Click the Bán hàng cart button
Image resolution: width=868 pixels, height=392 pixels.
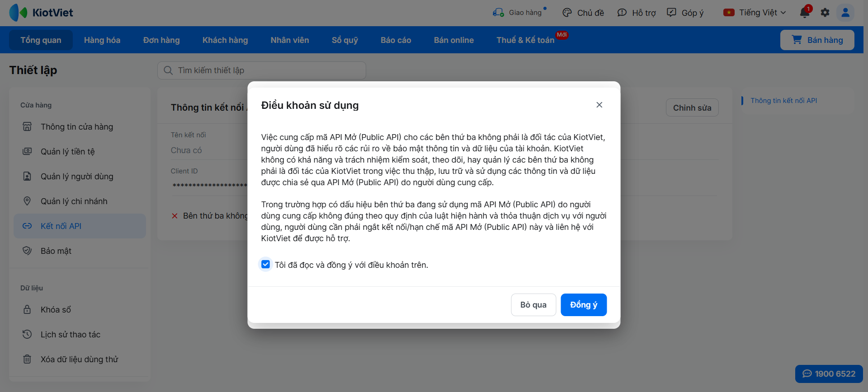[x=817, y=40]
